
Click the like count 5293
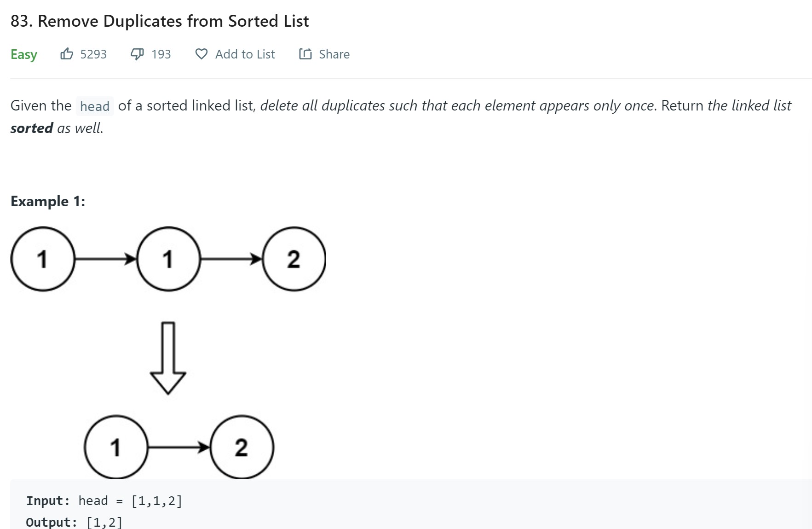[x=93, y=54]
